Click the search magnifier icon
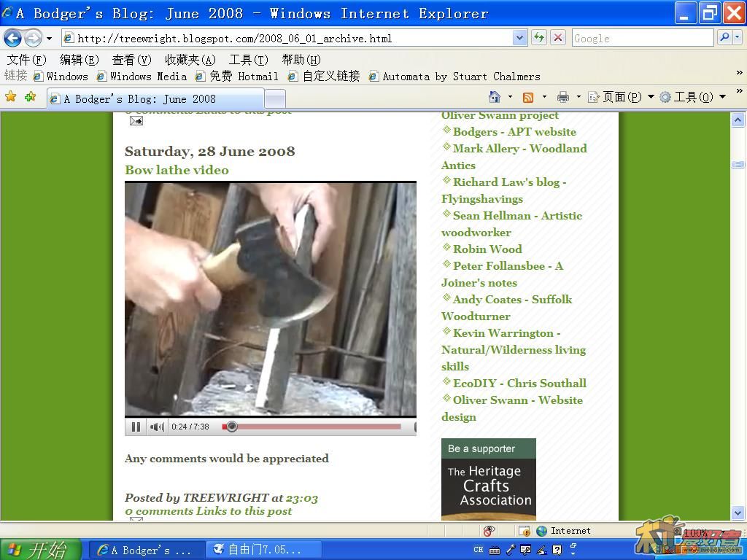 click(x=724, y=38)
